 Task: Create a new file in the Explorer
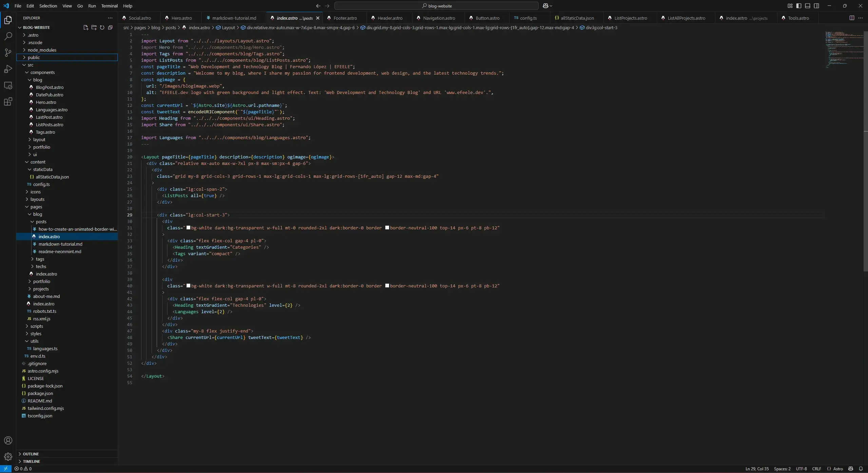point(85,27)
